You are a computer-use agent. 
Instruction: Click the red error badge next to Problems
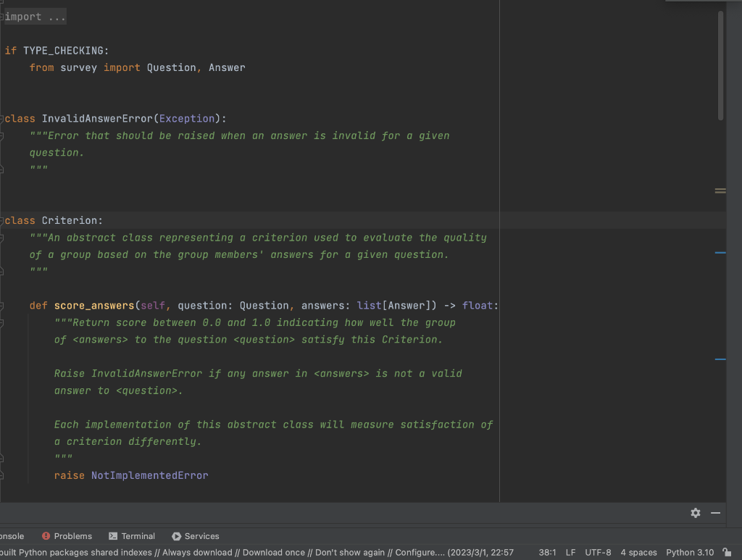46,536
